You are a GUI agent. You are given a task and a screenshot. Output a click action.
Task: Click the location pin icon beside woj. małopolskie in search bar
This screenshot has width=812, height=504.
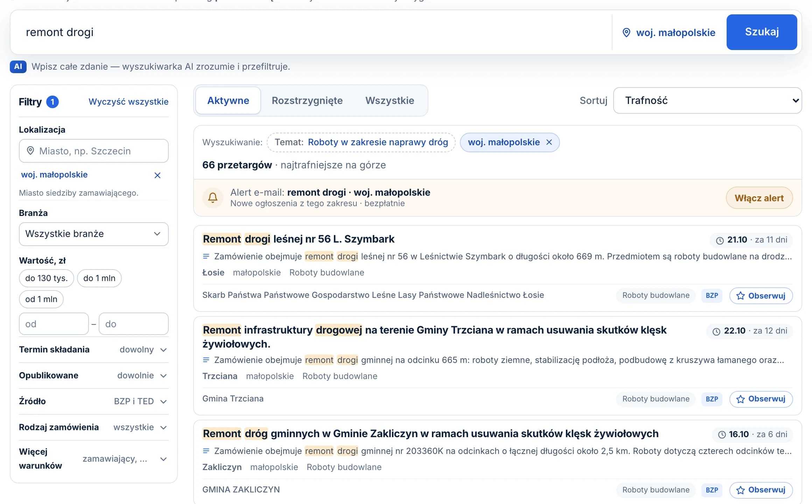coord(626,33)
